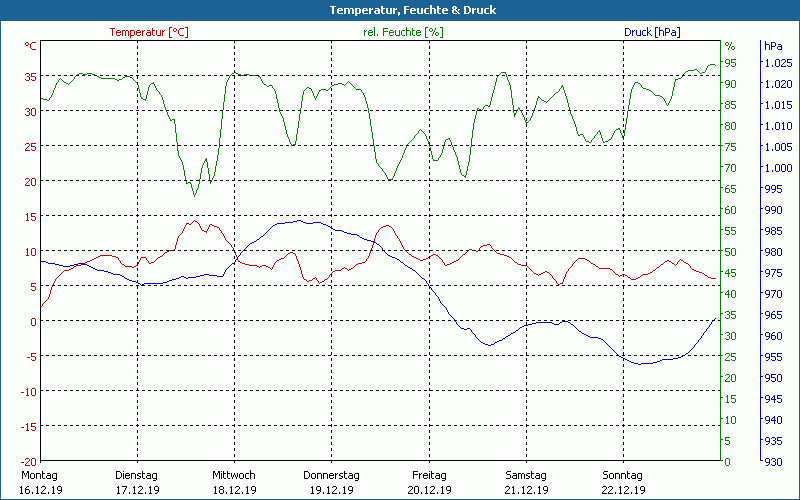Click the "Freitag" day label
The image size is (800, 500).
[429, 475]
